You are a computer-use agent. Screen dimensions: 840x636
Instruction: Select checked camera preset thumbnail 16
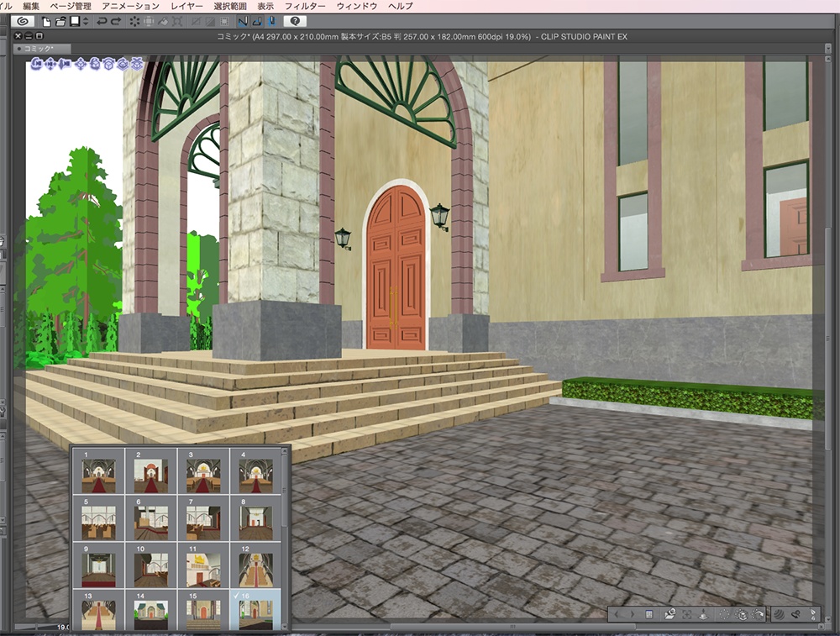(x=255, y=610)
